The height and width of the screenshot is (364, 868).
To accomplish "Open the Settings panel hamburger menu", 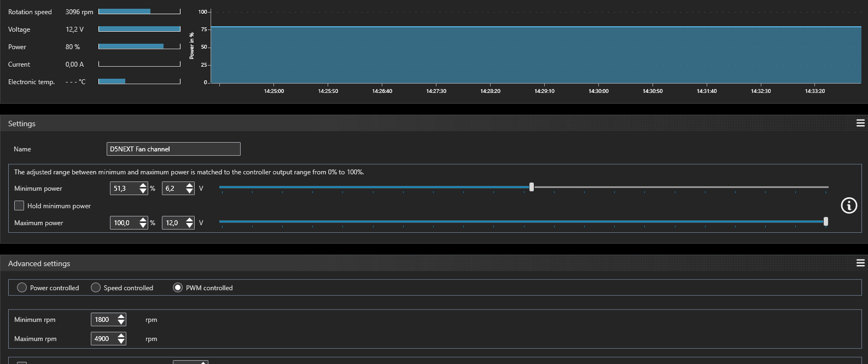I will [x=860, y=124].
